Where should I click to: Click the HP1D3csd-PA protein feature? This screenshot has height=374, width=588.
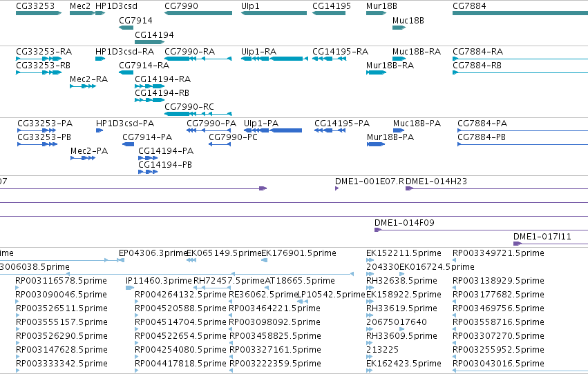(99, 130)
